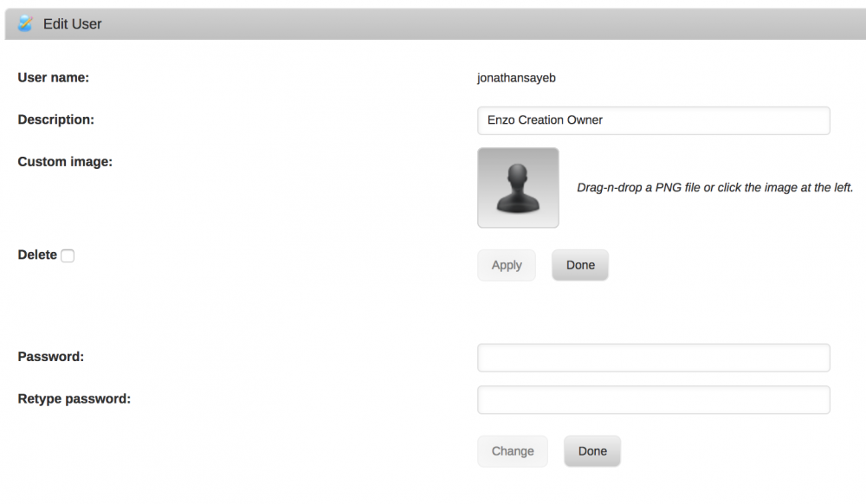Tick the Delete checkbox

[68, 255]
